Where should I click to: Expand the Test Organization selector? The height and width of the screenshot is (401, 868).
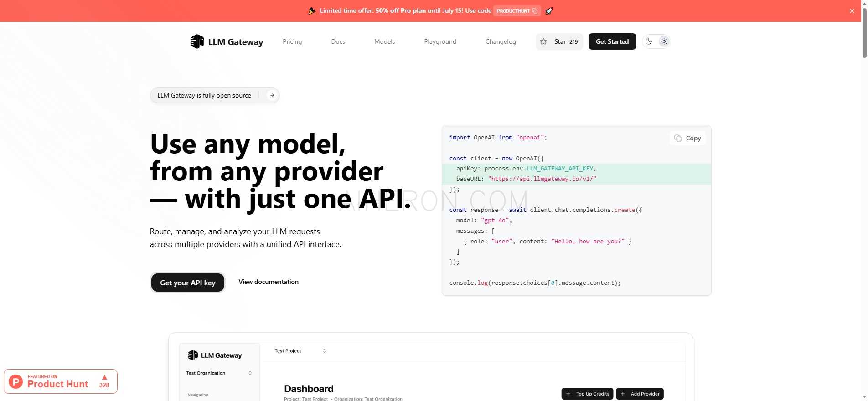(219, 373)
